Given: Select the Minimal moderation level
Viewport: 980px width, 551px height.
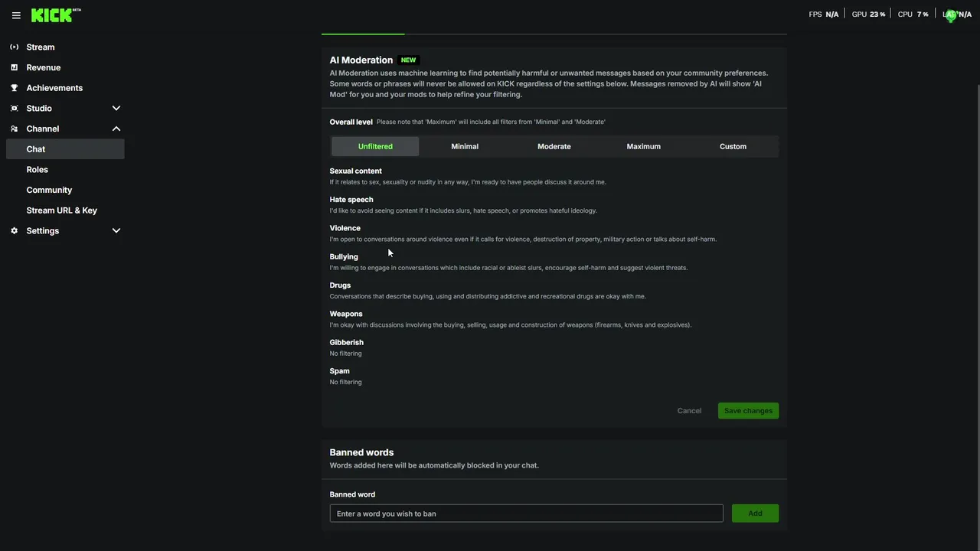Looking at the screenshot, I should (x=465, y=146).
